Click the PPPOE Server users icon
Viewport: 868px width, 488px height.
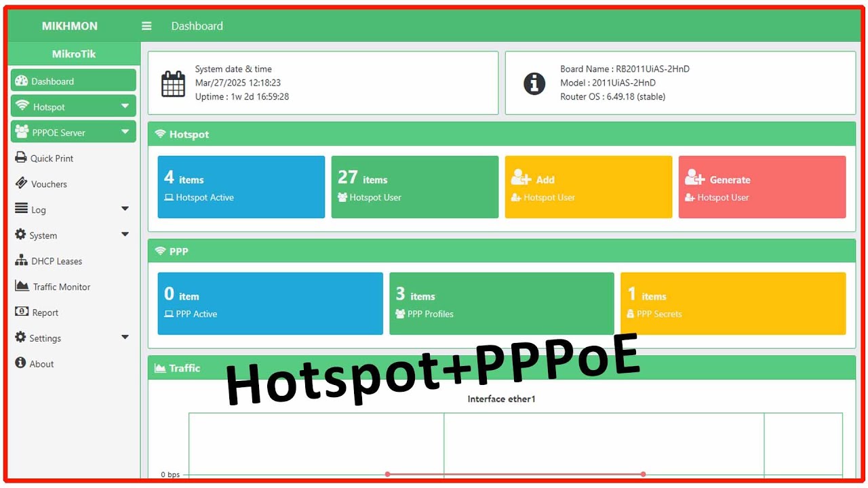click(22, 132)
